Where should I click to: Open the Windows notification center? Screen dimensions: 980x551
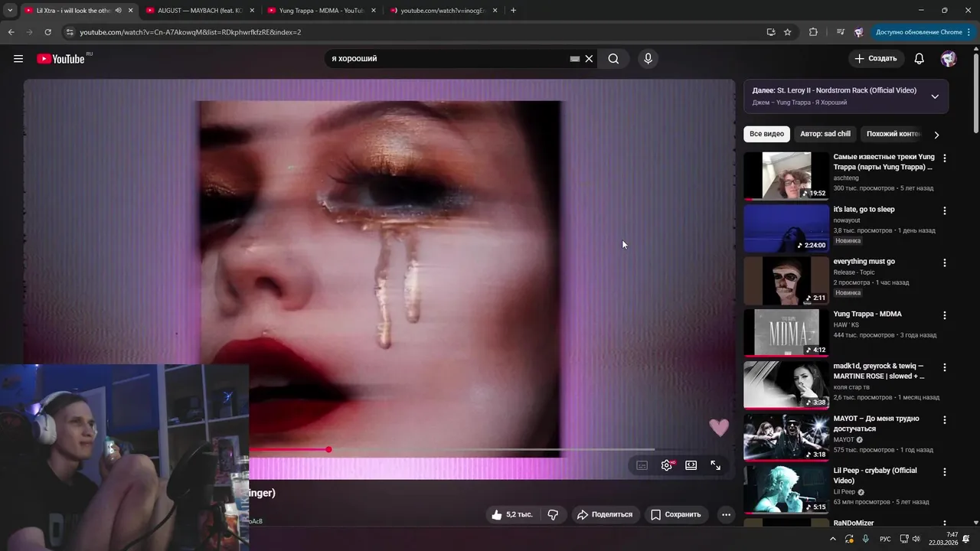pos(966,539)
